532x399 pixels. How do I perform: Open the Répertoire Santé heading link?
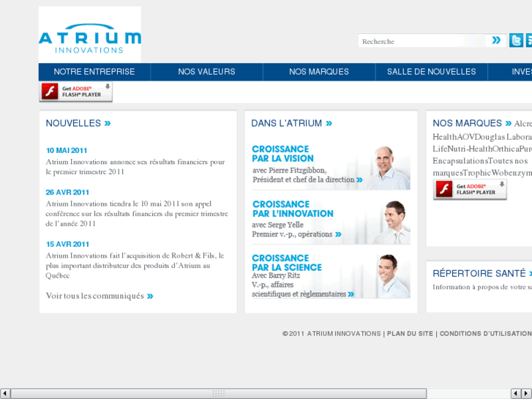[479, 273]
